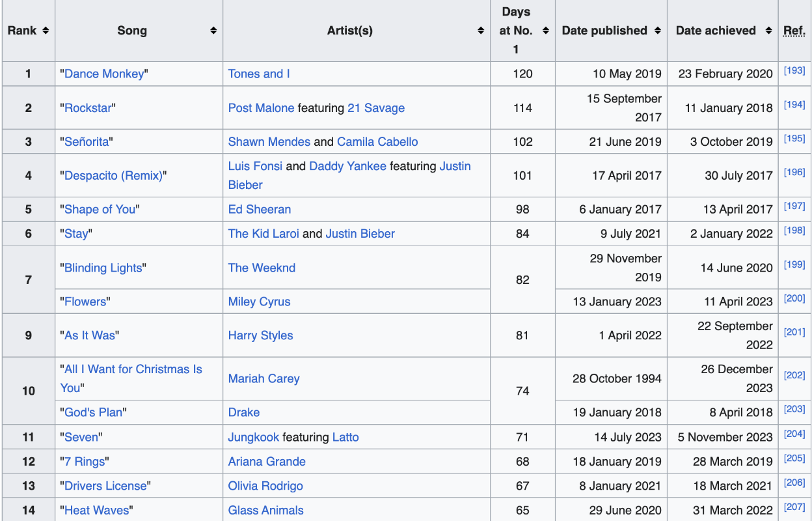Click reference footnote [193]
812x521 pixels.
click(794, 70)
